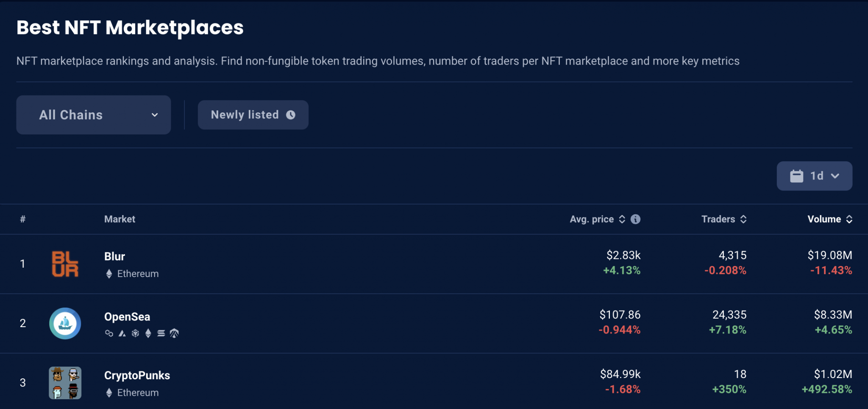868x409 pixels.
Task: Click the BNB Chain icon under OpenSea
Action: coord(135,333)
